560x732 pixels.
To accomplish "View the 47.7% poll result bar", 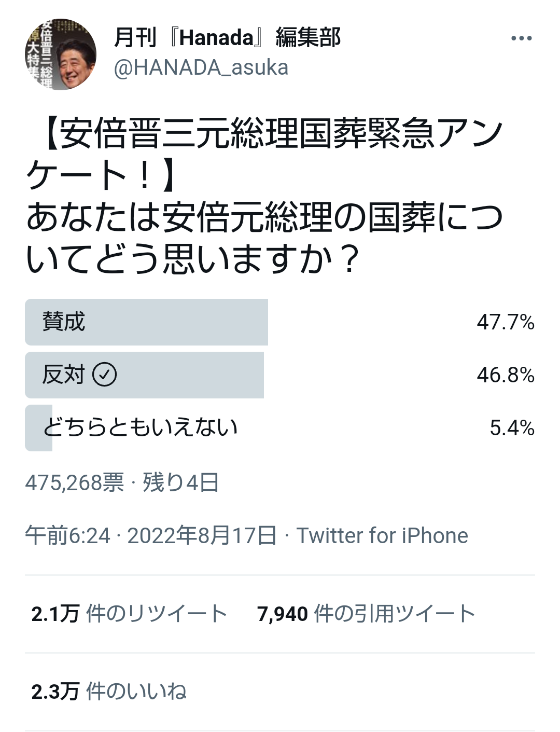I will [146, 322].
